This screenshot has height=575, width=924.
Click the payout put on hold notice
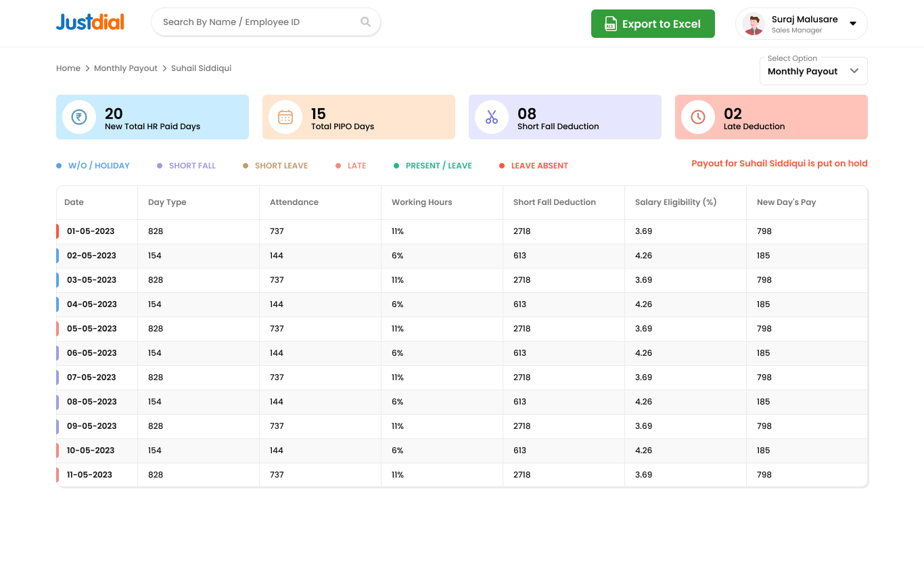tap(779, 163)
